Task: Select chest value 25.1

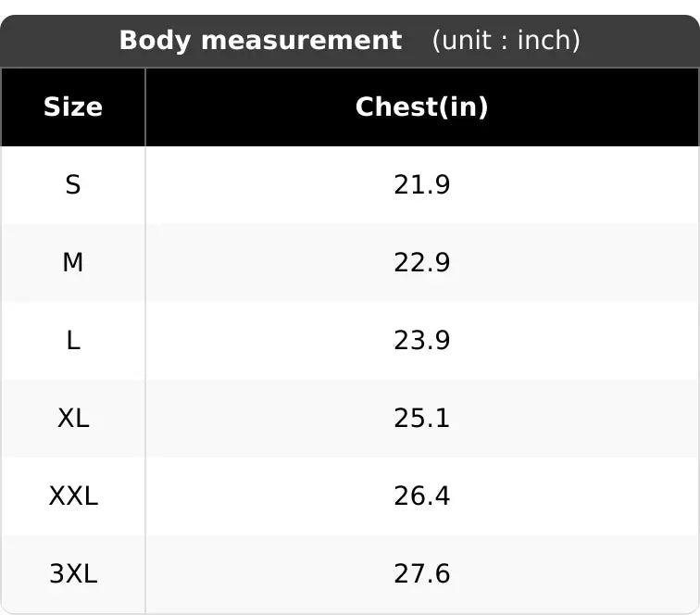Action: coord(422,419)
